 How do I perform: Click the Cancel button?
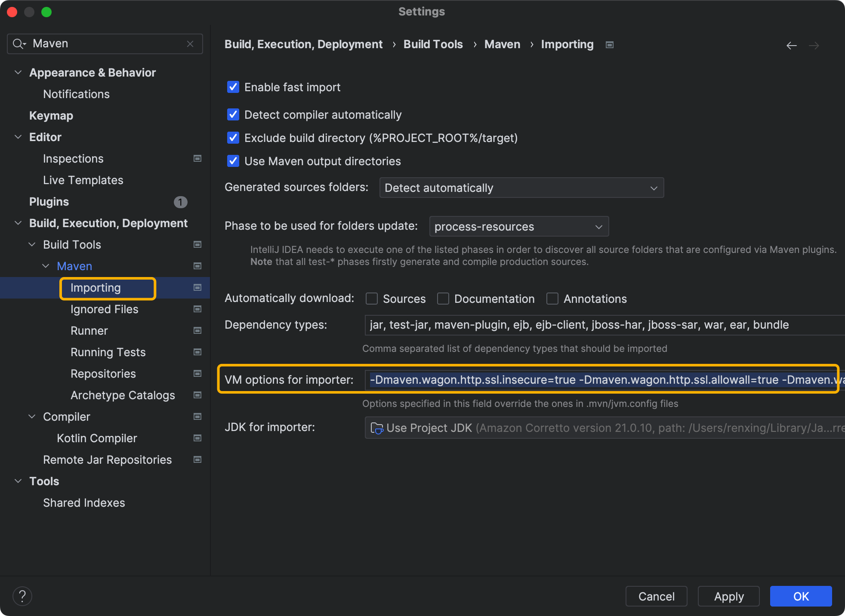pyautogui.click(x=657, y=596)
